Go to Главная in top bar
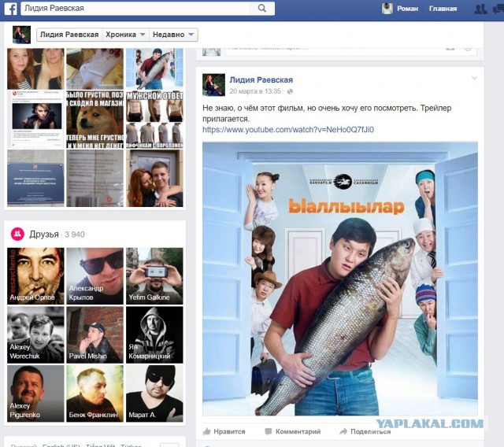 pos(443,9)
